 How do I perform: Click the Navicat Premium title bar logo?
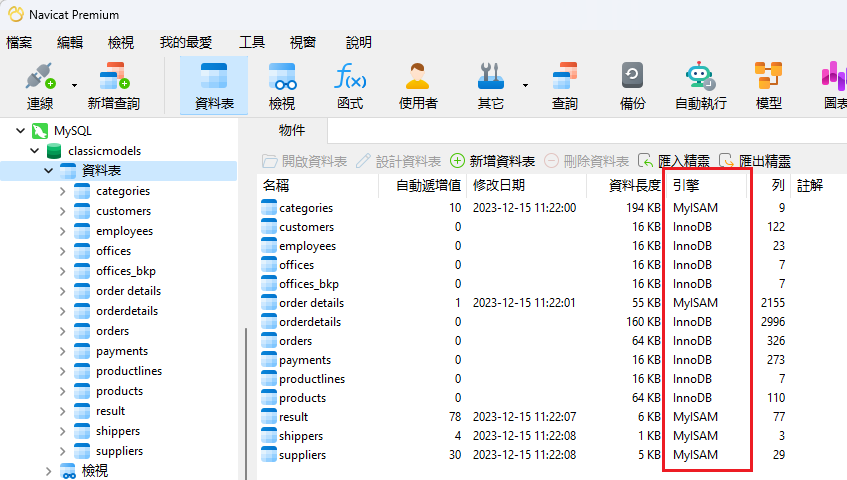coord(16,15)
